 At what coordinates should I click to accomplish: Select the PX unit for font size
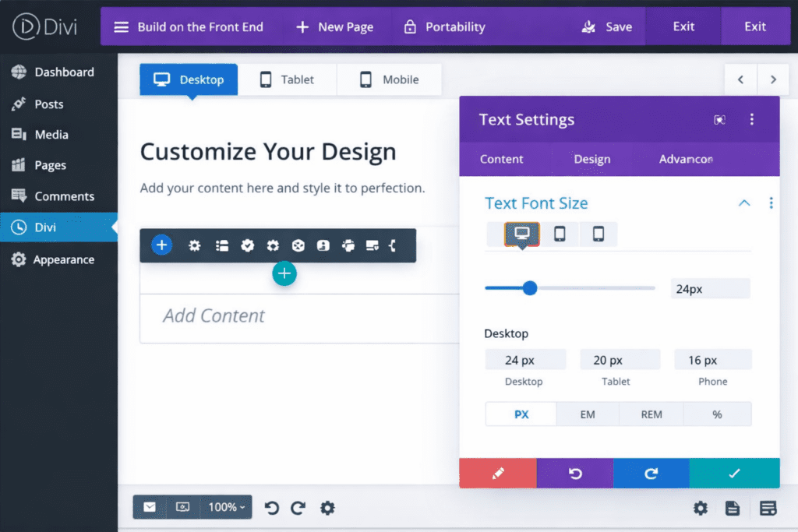click(521, 414)
